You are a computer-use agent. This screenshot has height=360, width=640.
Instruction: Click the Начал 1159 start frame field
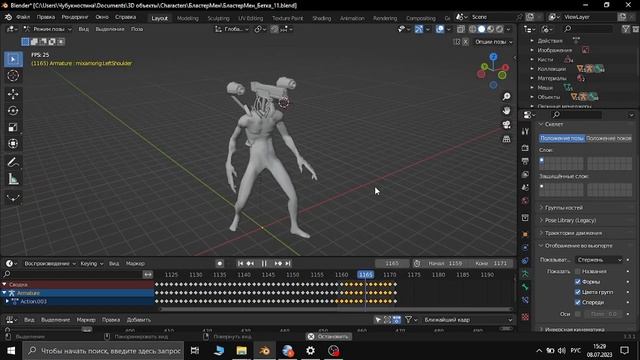click(445, 264)
